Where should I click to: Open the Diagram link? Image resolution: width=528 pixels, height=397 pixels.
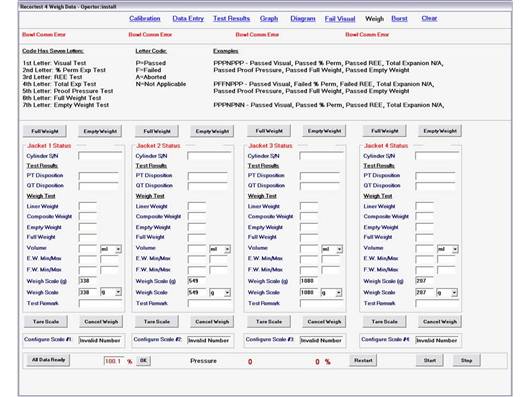(303, 19)
